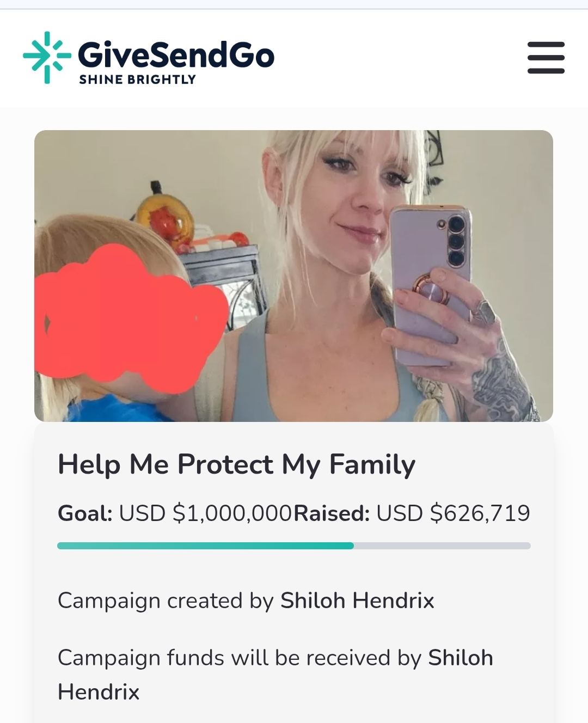Click the SHINE BRIGHTLY tagline
The width and height of the screenshot is (588, 723).
[137, 79]
